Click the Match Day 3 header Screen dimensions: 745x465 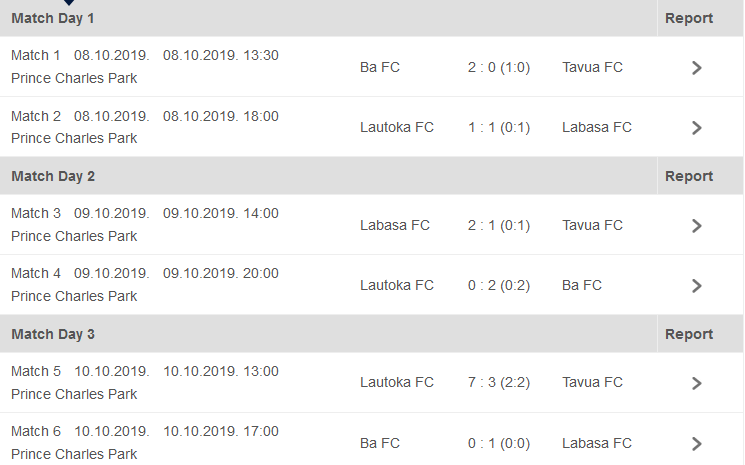[53, 334]
